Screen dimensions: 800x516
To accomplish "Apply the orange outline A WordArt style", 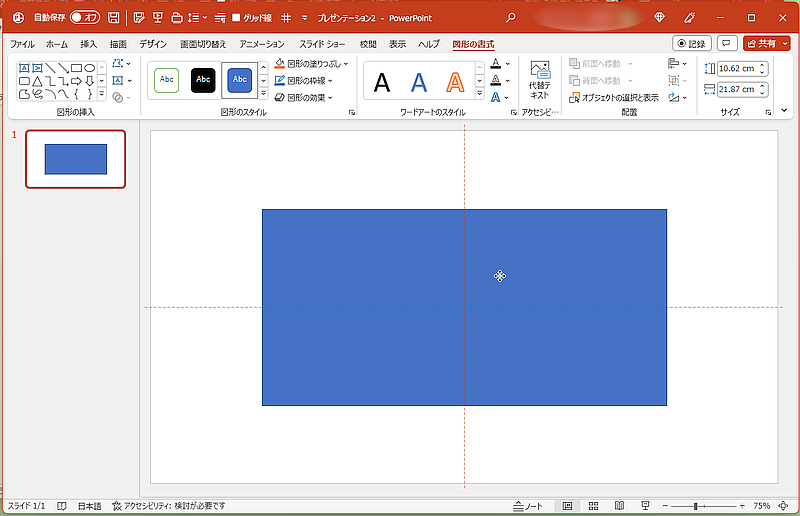I will tap(455, 82).
